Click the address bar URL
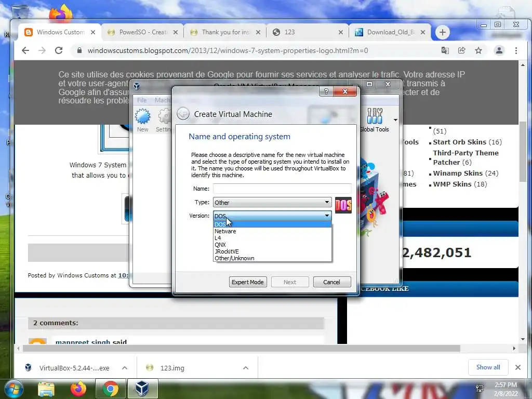The height and width of the screenshot is (399, 532). [x=228, y=50]
